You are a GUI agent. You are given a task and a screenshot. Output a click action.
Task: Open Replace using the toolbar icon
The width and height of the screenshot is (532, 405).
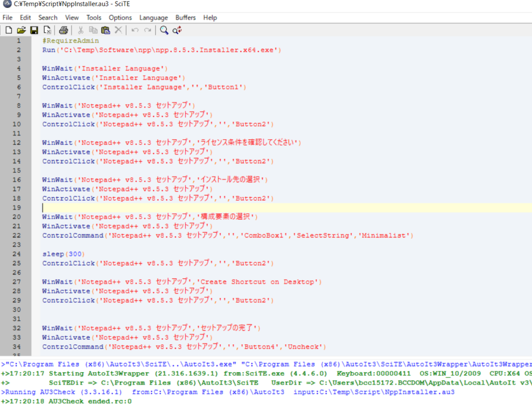177,30
